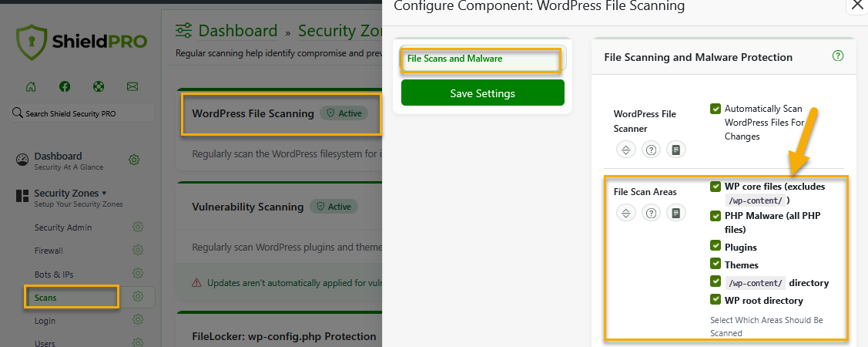This screenshot has height=347, width=868.
Task: Click the Search Shield Security PRO field
Action: tap(82, 113)
